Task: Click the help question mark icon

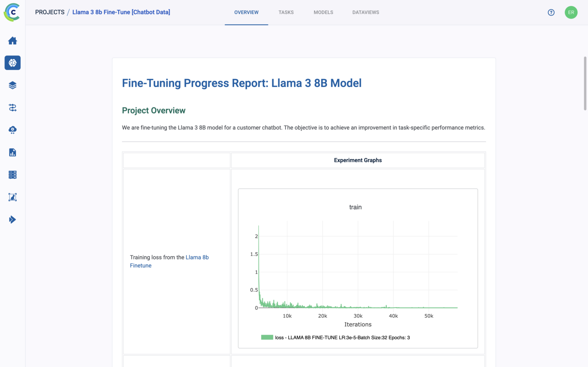Action: click(551, 12)
